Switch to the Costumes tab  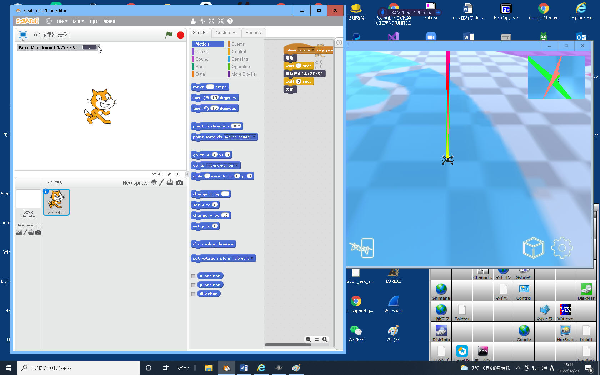(225, 33)
